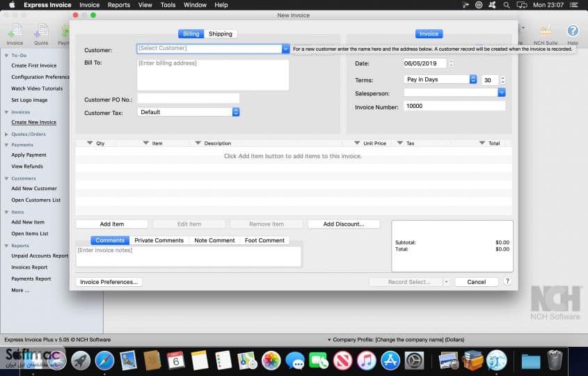
Task: Adjust the Date stepper arrows
Action: coord(451,63)
